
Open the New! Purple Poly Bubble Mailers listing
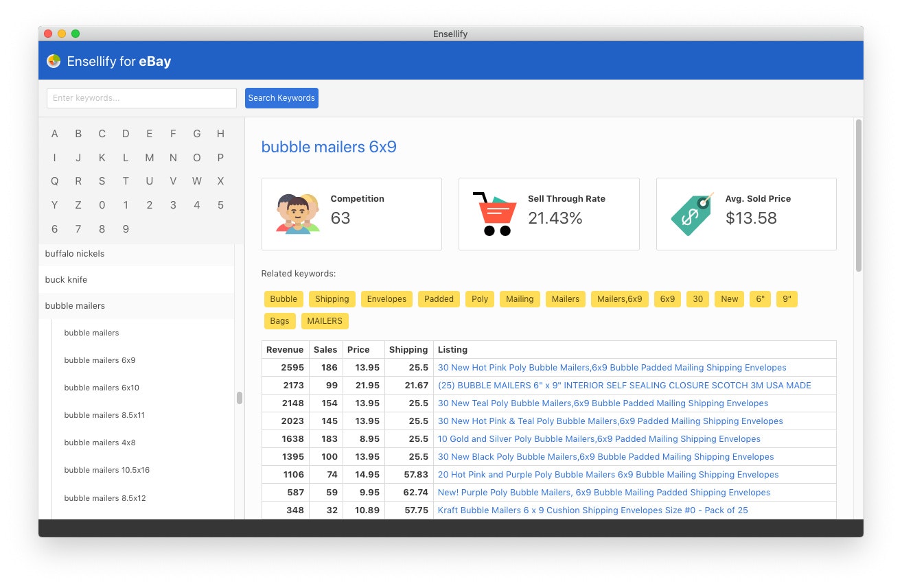click(604, 493)
